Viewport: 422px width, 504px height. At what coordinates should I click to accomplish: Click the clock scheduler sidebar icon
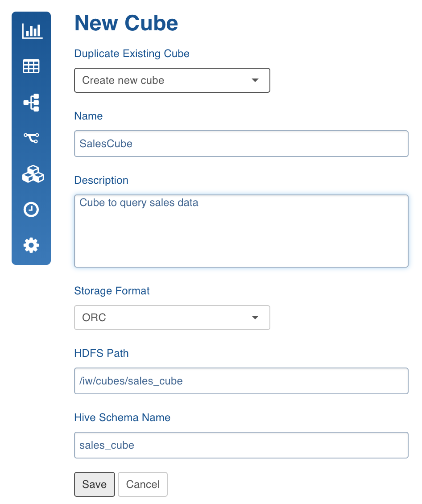tap(31, 210)
